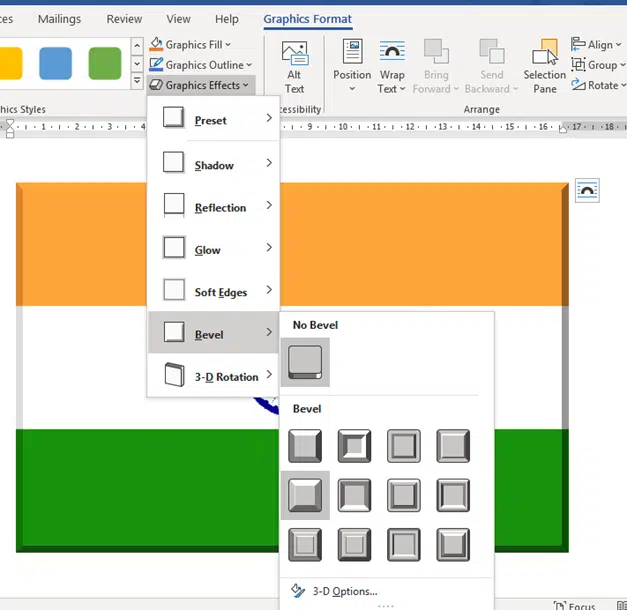
Task: Apply second bevel in first row
Action: click(354, 446)
